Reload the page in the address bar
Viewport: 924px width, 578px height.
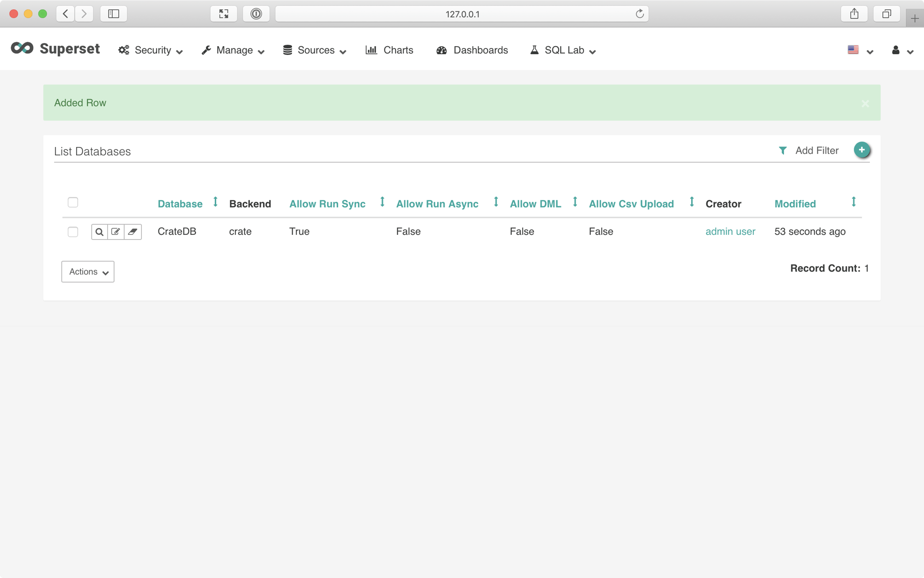(x=639, y=14)
